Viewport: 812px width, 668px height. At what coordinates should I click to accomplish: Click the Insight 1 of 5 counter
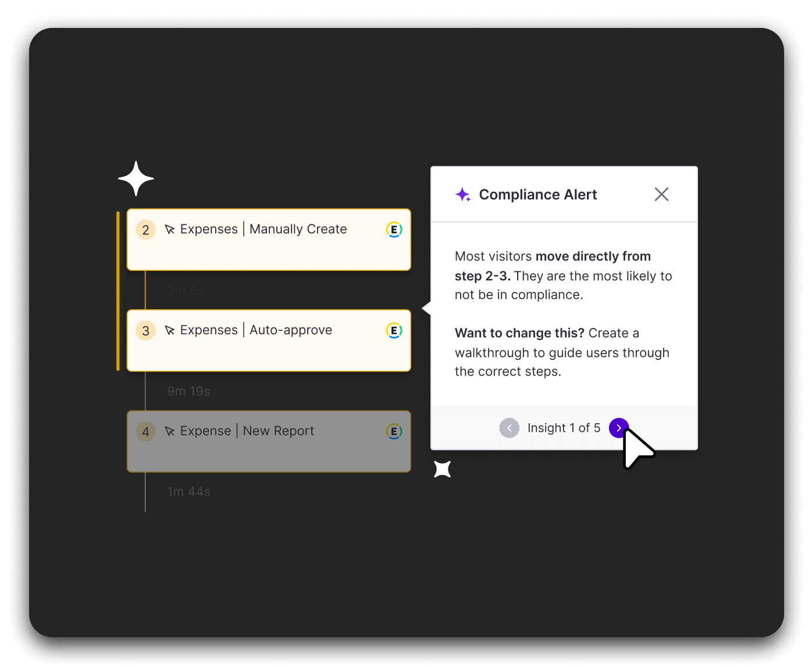click(564, 428)
